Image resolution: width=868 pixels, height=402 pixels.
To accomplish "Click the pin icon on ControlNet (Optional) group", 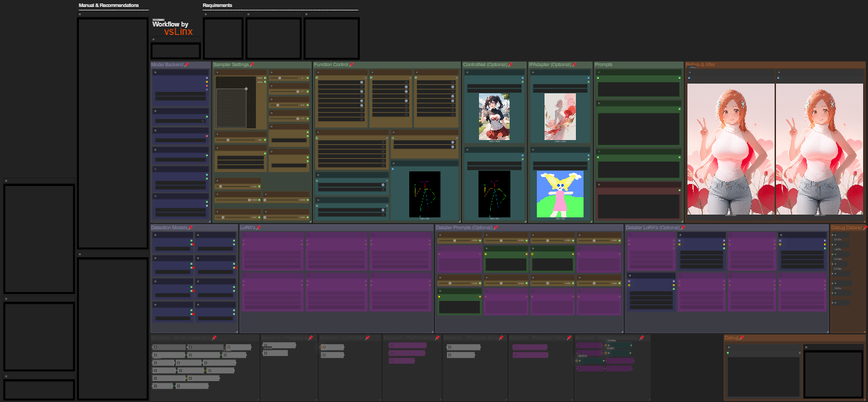I will pyautogui.click(x=510, y=65).
